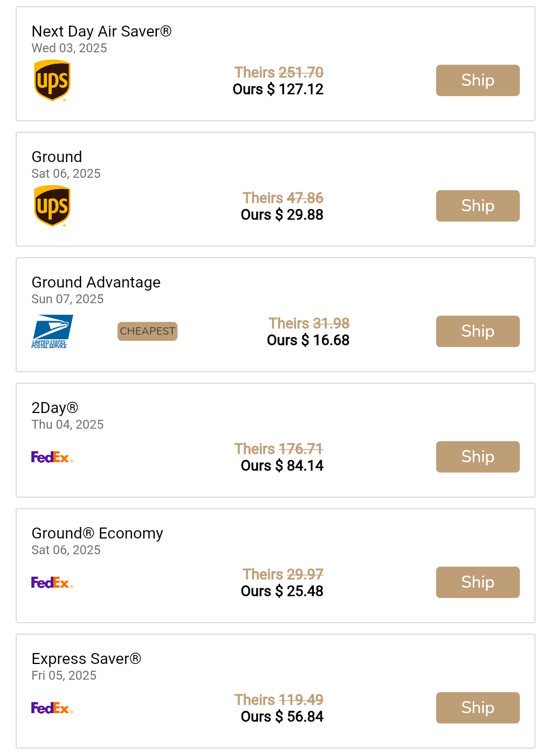
Task: Ship with FedEx 2Day for $84.14
Action: tap(477, 457)
